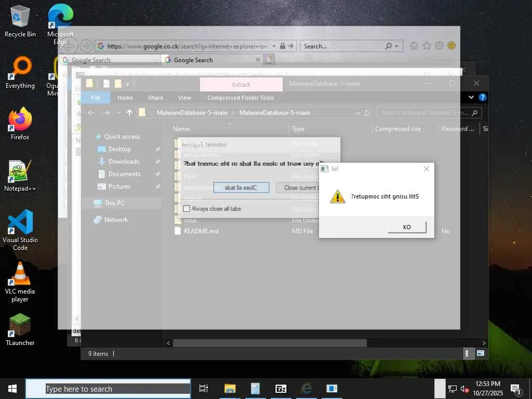Click the warning icon in lol dialog

click(x=338, y=196)
